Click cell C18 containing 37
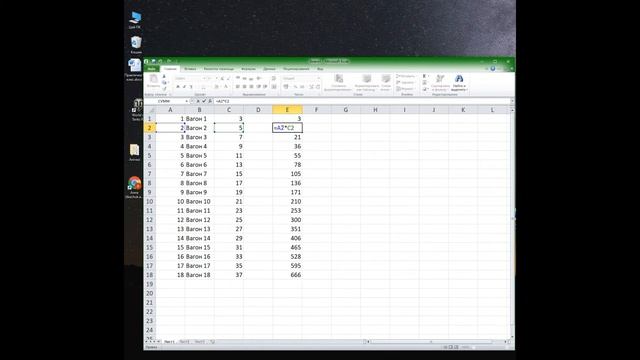Image resolution: width=640 pixels, height=360 pixels. pos(229,275)
